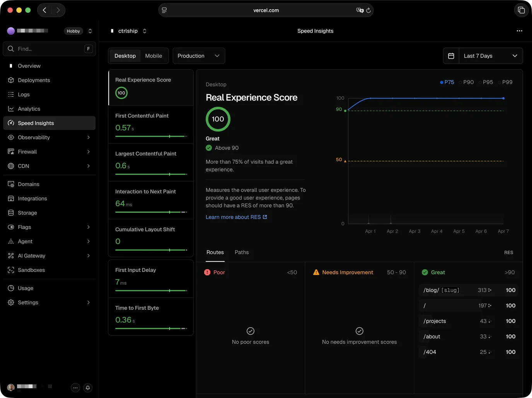Open the CDN section
Image resolution: width=532 pixels, height=398 pixels.
pos(23,166)
